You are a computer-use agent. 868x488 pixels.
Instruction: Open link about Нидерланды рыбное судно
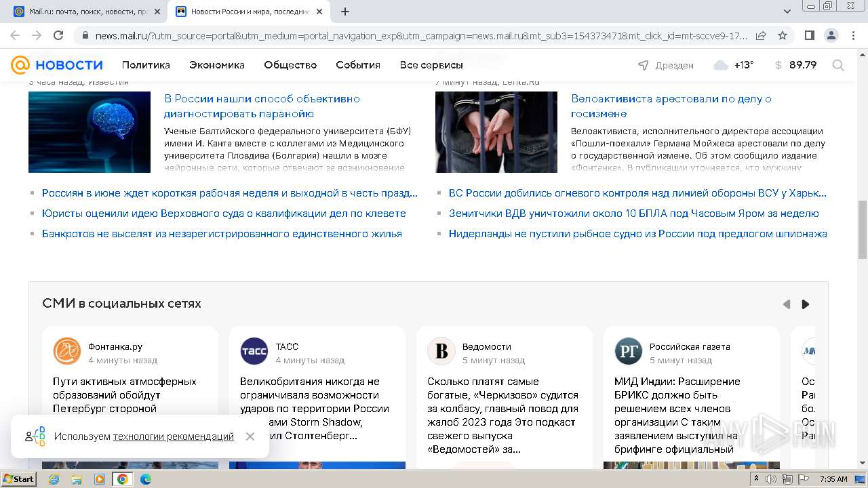click(x=638, y=234)
